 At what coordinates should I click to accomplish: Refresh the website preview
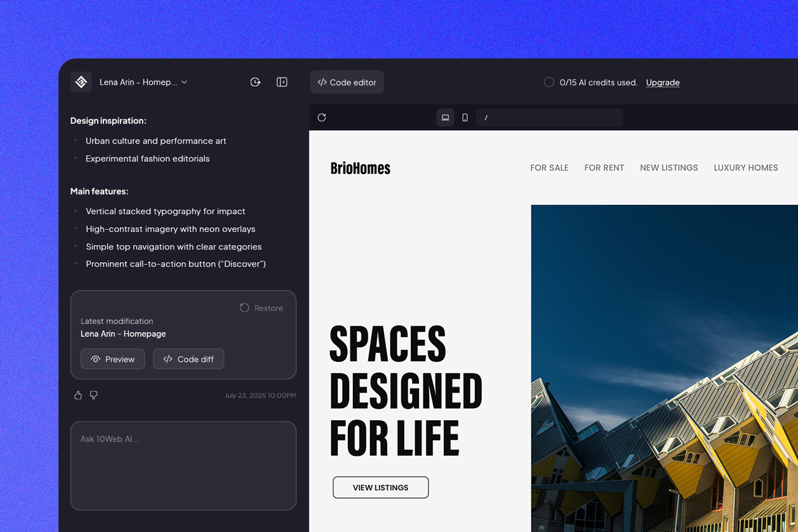pos(322,117)
